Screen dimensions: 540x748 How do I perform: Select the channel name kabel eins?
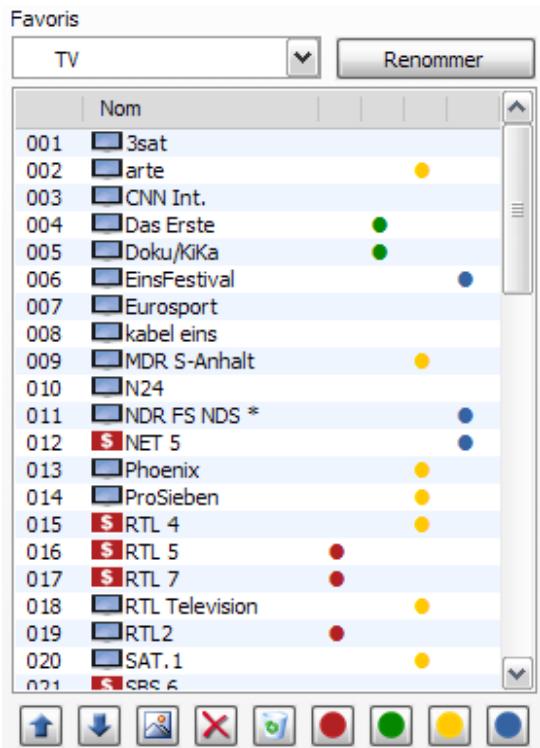[171, 334]
